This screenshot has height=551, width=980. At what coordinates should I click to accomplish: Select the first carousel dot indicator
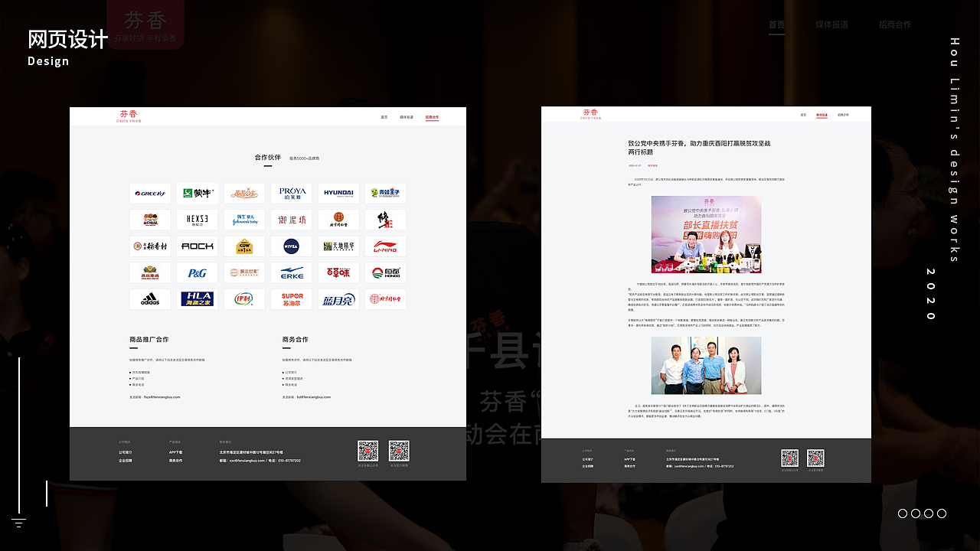903,514
